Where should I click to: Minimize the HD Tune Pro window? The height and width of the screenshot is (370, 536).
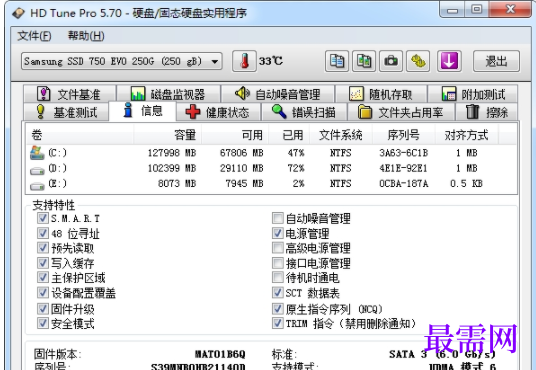(452, 9)
